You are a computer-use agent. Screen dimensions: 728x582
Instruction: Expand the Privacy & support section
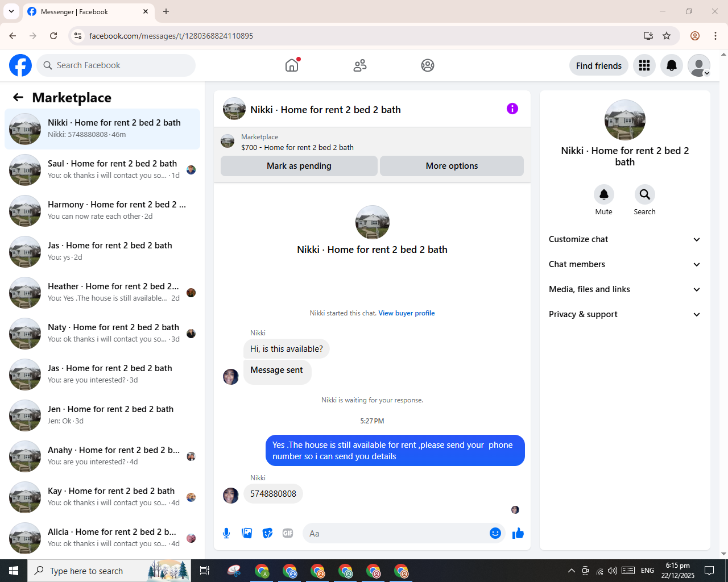coord(624,314)
